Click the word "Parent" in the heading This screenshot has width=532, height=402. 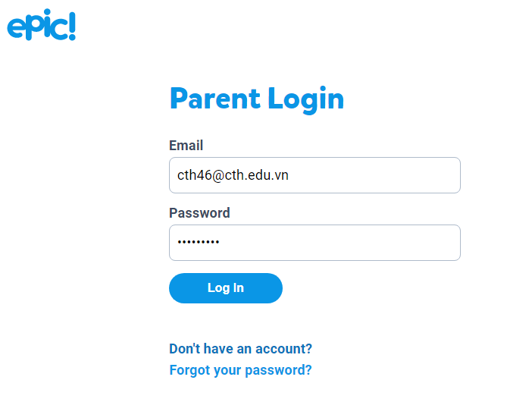click(x=214, y=99)
